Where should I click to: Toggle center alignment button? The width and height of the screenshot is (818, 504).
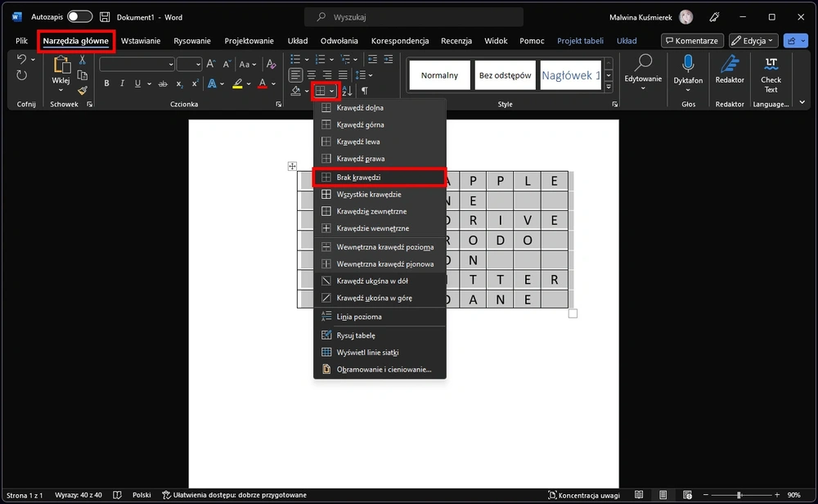tap(312, 75)
